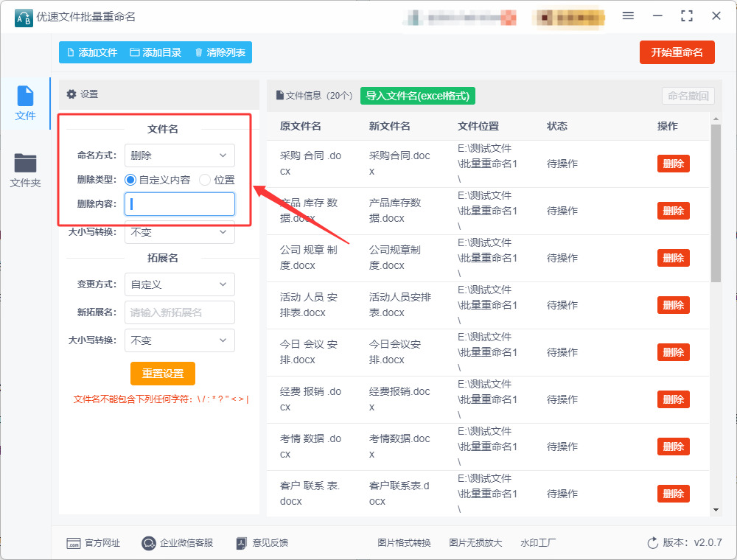Click the 开始重命名 button
Image resolution: width=737 pixels, height=560 pixels.
[677, 52]
